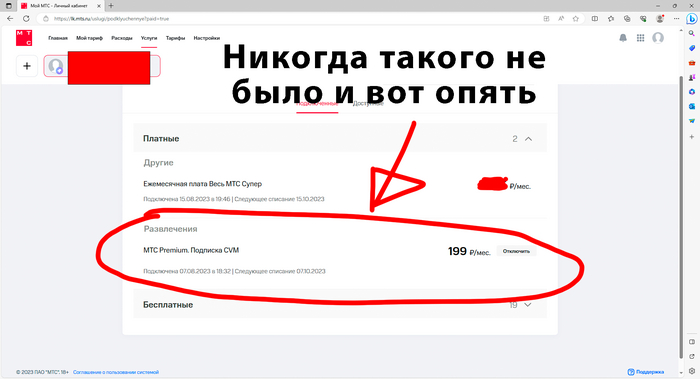Open the notifications bell
This screenshot has width=700, height=379.
click(x=623, y=38)
